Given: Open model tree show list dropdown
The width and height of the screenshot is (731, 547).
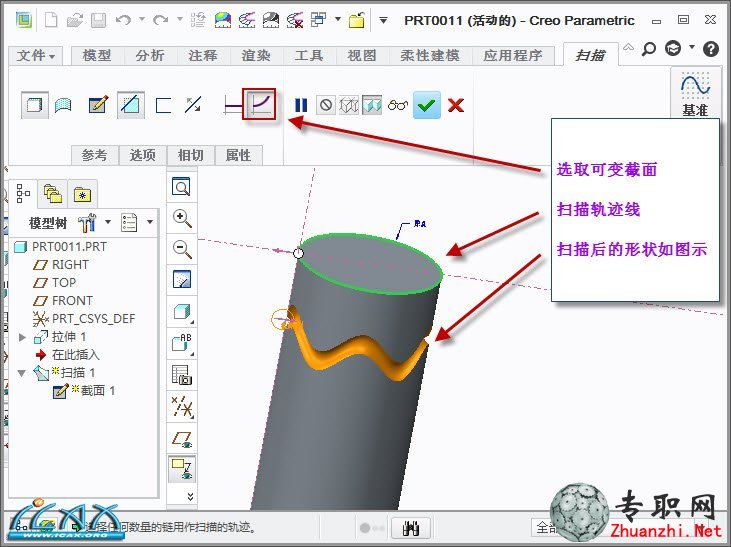Looking at the screenshot, I should (x=136, y=223).
